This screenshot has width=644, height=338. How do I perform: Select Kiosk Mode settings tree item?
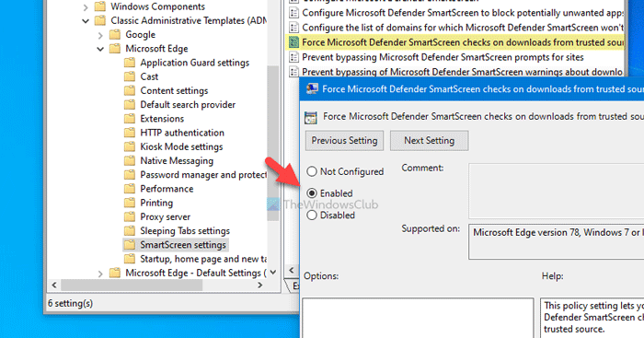[181, 146]
